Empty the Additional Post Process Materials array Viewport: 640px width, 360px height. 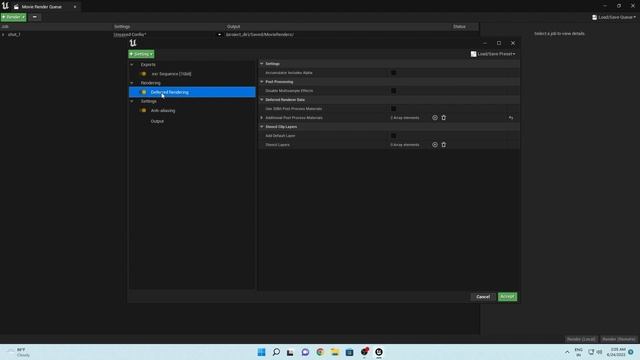click(444, 118)
